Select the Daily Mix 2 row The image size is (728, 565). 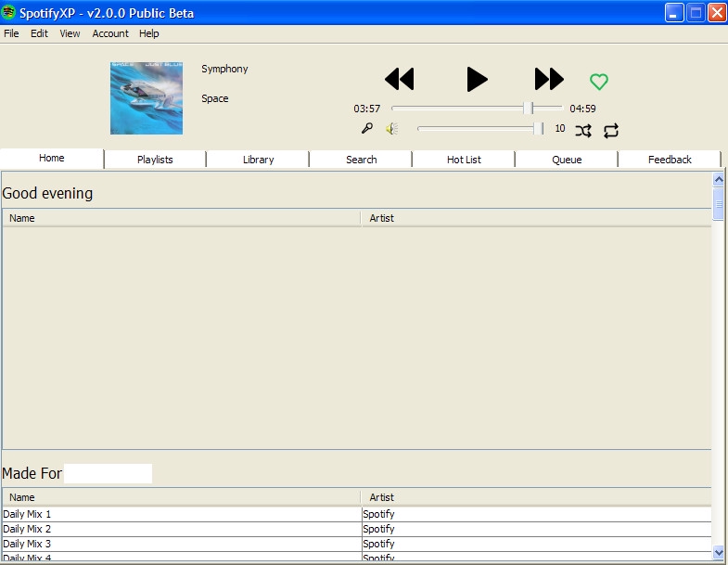pyautogui.click(x=356, y=529)
